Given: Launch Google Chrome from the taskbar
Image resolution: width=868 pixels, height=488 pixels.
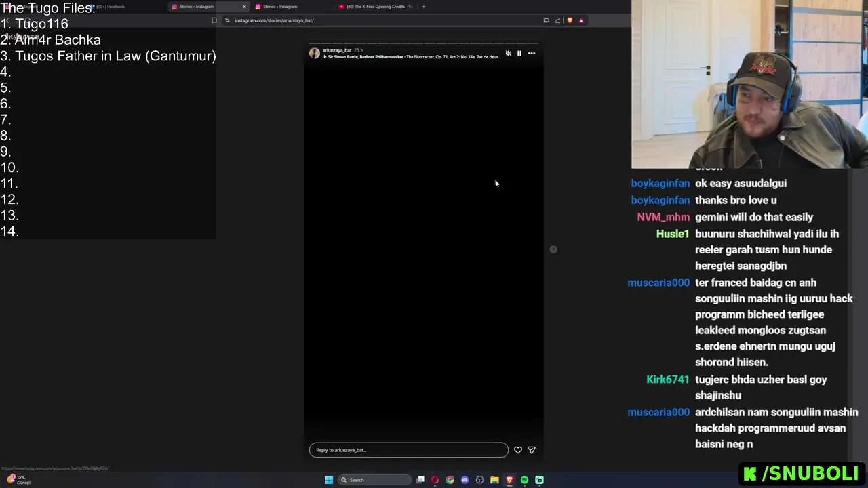Looking at the screenshot, I should point(450,480).
